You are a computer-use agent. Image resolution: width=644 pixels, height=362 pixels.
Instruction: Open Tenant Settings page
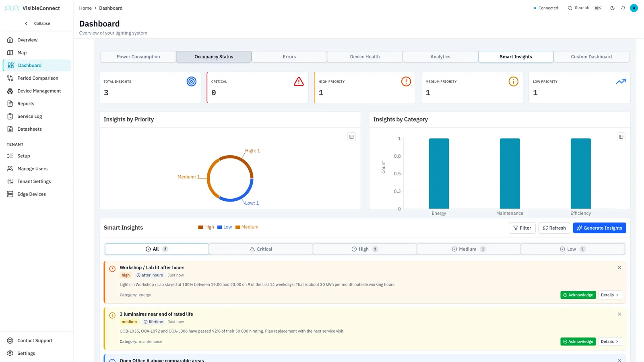pyautogui.click(x=37, y=181)
